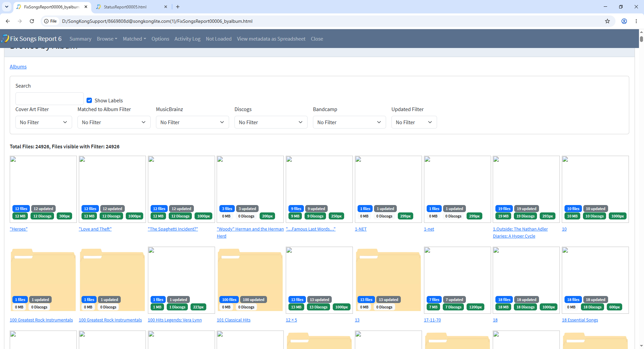Open the 12 × 5 album link
Image resolution: width=644 pixels, height=349 pixels.
[291, 320]
